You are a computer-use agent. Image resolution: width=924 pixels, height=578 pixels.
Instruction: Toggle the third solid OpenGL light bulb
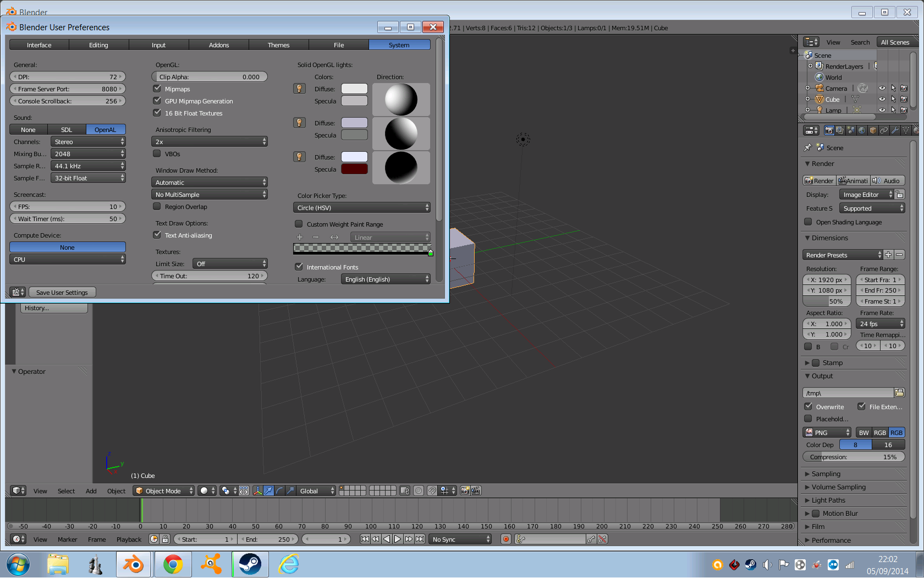(299, 157)
